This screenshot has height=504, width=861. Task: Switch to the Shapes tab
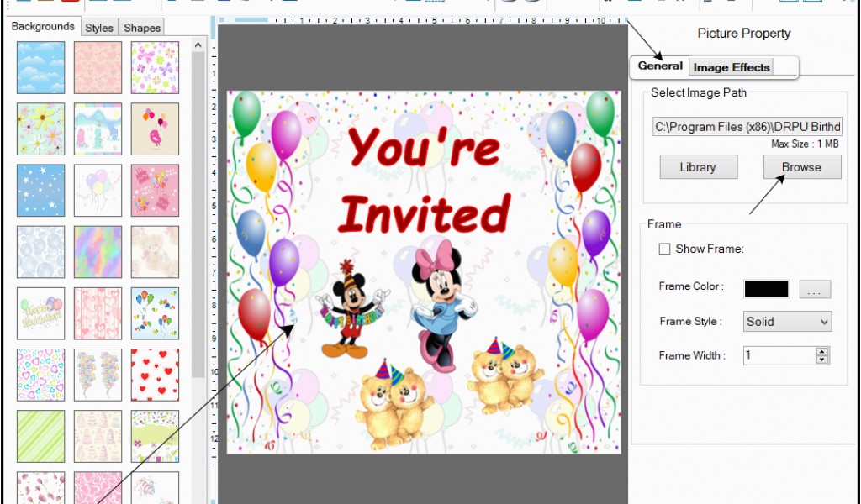[141, 28]
